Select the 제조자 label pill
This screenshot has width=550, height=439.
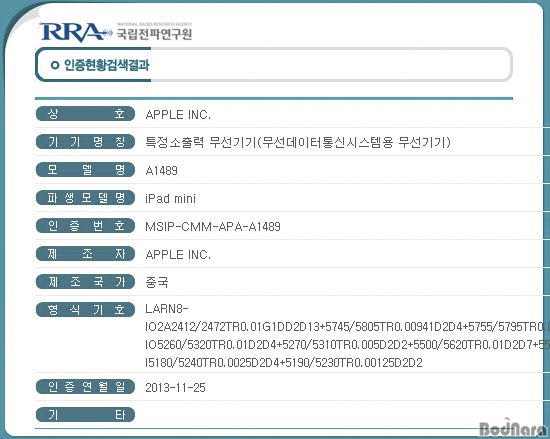85,254
